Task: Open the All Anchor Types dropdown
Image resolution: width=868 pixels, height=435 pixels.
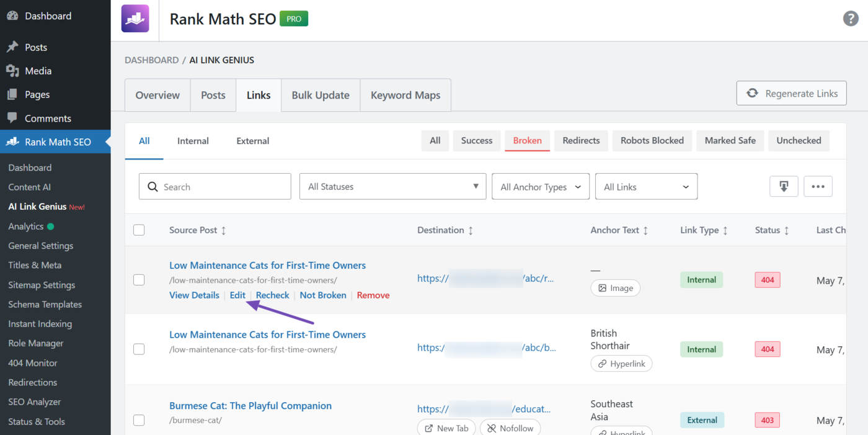Action: (x=541, y=187)
